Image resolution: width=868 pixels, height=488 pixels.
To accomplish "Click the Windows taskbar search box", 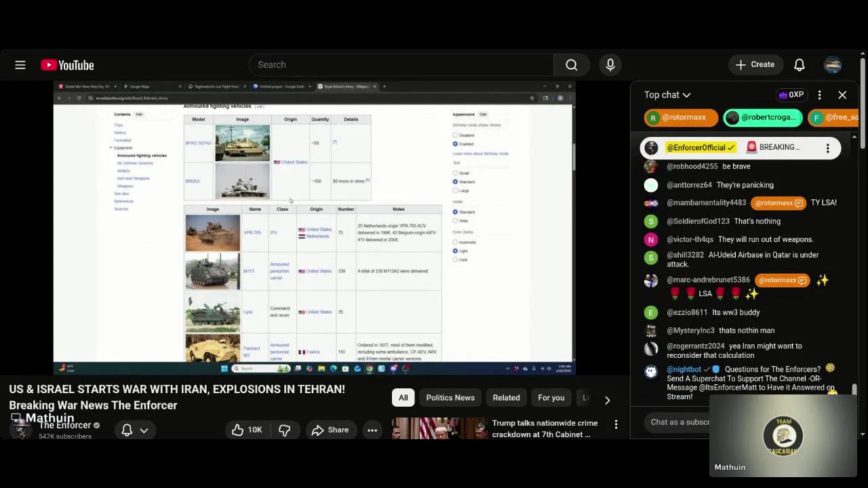I will (x=261, y=369).
